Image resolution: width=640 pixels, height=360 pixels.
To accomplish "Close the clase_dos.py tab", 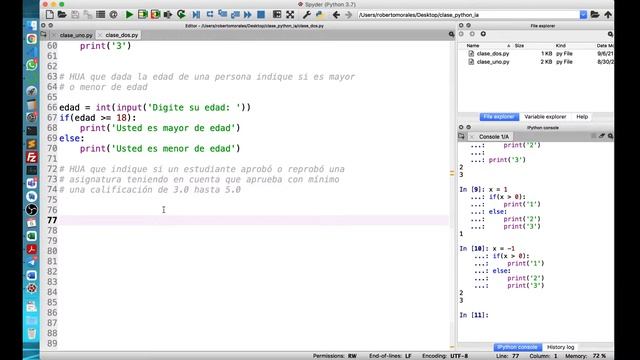I will coord(100,35).
